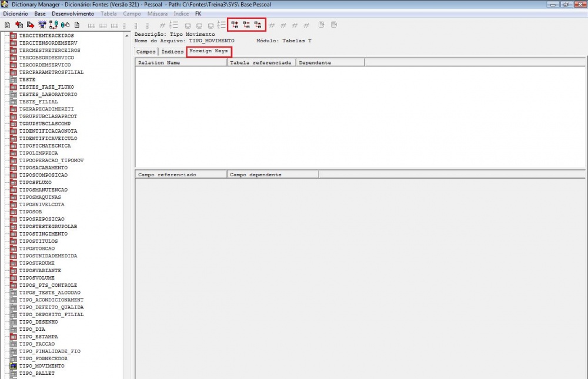
Task: Click the Tabela referenciada column header
Action: tap(261, 62)
